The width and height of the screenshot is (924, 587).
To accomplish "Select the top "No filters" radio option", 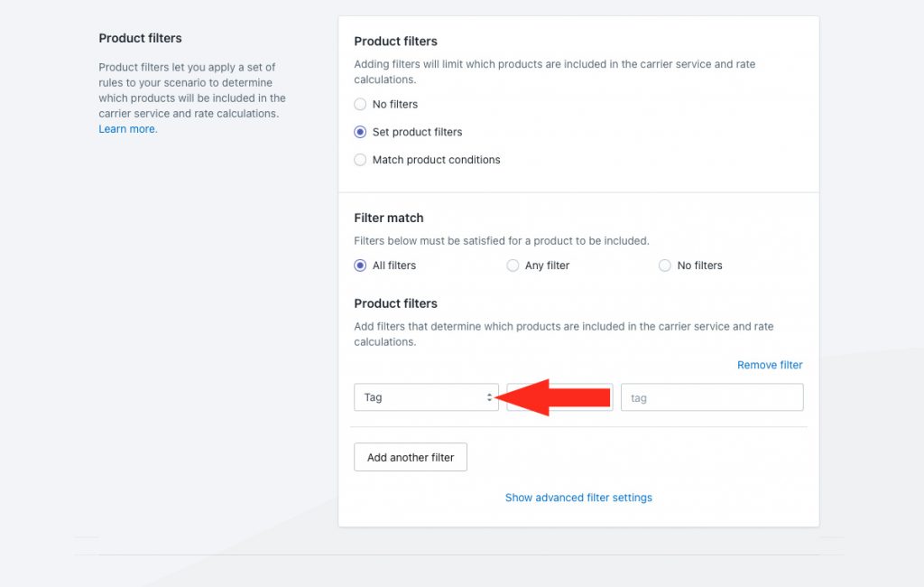I will (x=360, y=105).
